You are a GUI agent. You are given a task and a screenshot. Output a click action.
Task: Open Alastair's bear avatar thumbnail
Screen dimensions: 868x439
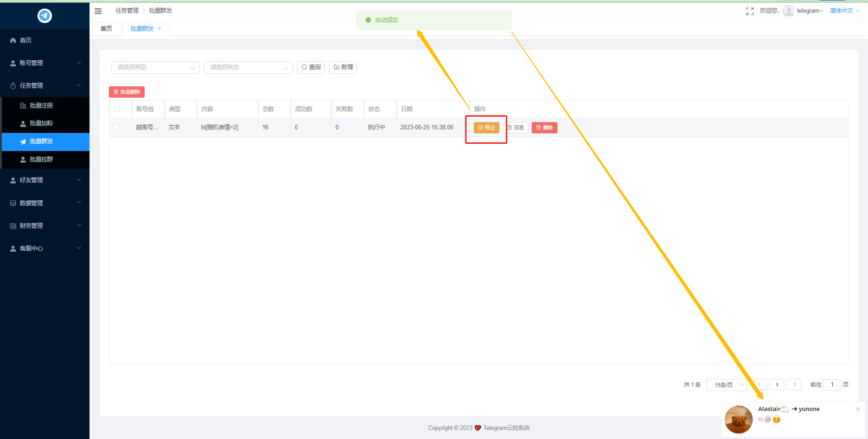coord(738,419)
